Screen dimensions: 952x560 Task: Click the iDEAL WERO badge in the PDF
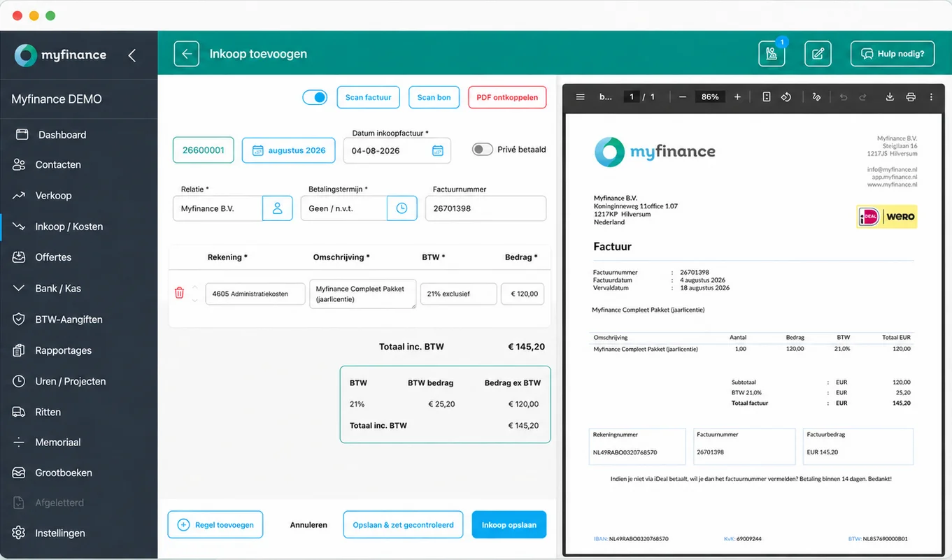pos(887,217)
